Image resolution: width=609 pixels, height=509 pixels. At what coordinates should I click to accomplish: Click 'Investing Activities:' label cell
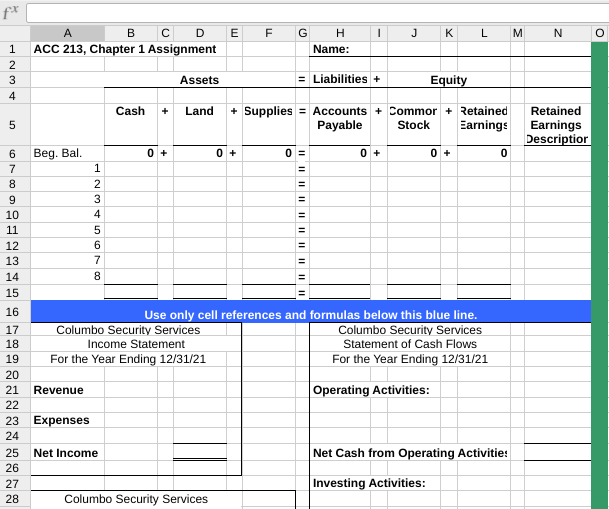tap(369, 483)
